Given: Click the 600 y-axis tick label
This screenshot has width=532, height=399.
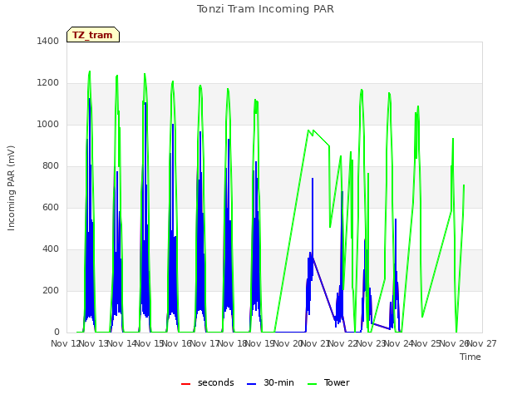Looking at the screenshot, I should (x=51, y=207).
